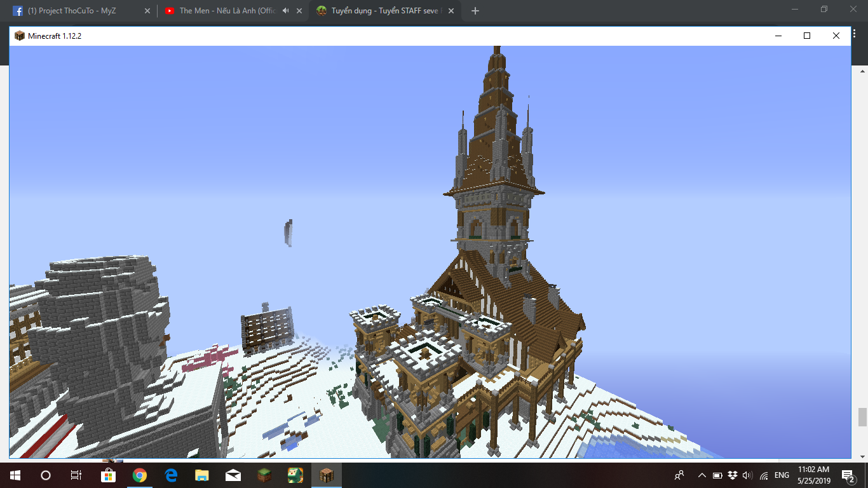868x488 pixels.
Task: Open Action Center notifications
Action: (848, 475)
